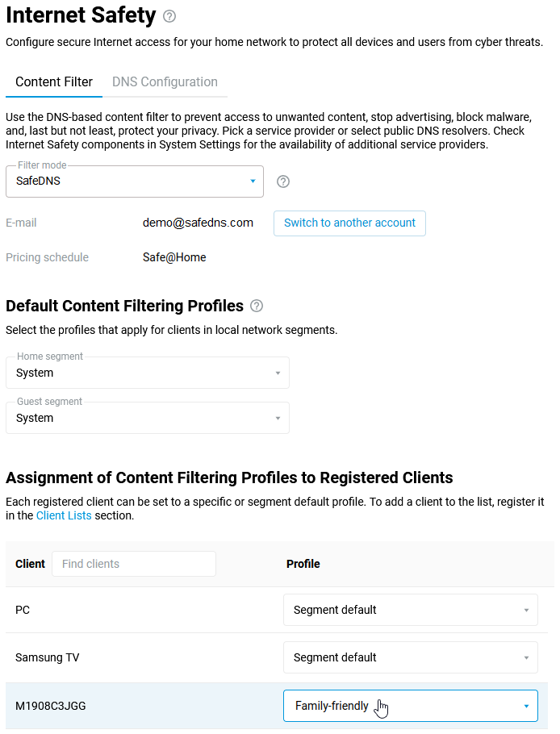The image size is (560, 734).
Task: Follow the Client Lists link
Action: pyautogui.click(x=64, y=515)
